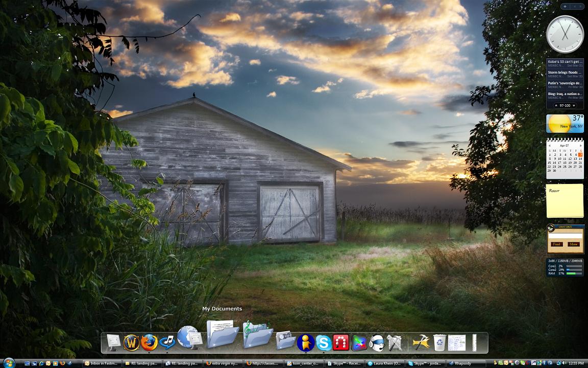Page down headlines with the news feed arrow
The image size is (588, 368).
(574, 105)
